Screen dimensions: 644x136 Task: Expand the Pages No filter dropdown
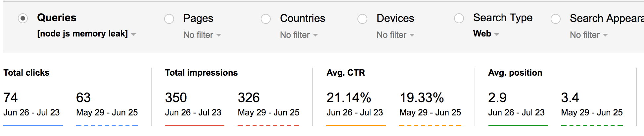202,35
